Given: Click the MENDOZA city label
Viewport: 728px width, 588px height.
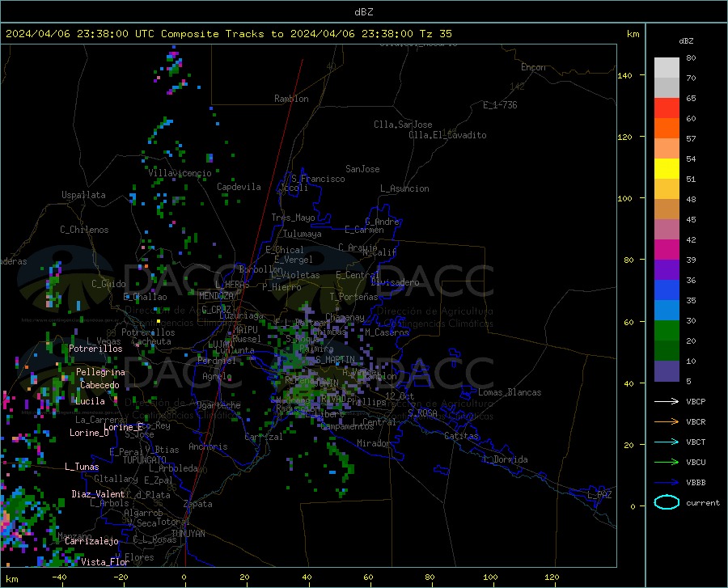Looking at the screenshot, I should 216,296.
